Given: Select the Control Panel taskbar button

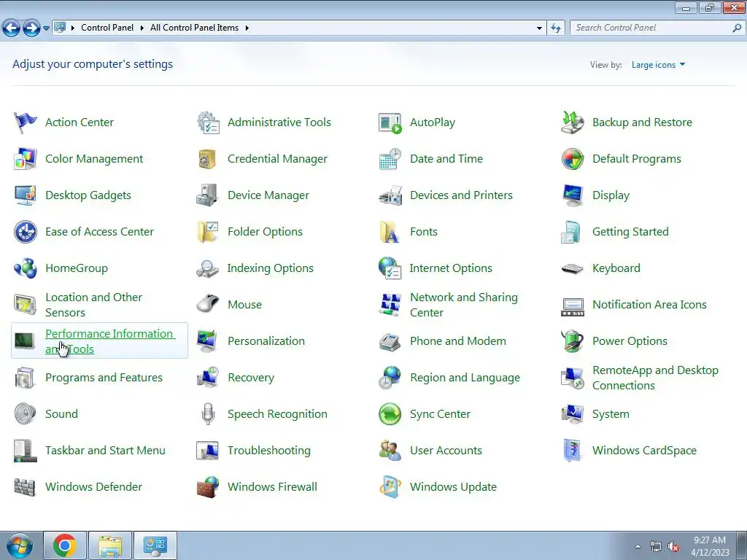Looking at the screenshot, I should [155, 545].
